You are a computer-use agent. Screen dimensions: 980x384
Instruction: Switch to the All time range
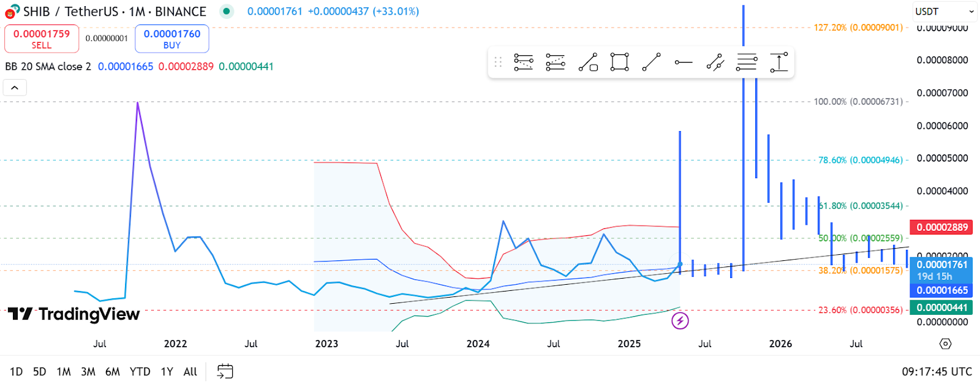tap(190, 372)
